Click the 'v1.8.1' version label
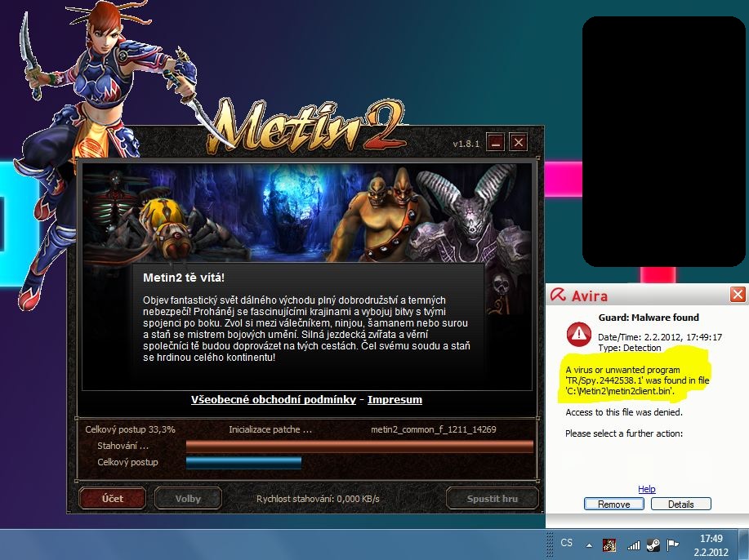 [x=466, y=144]
